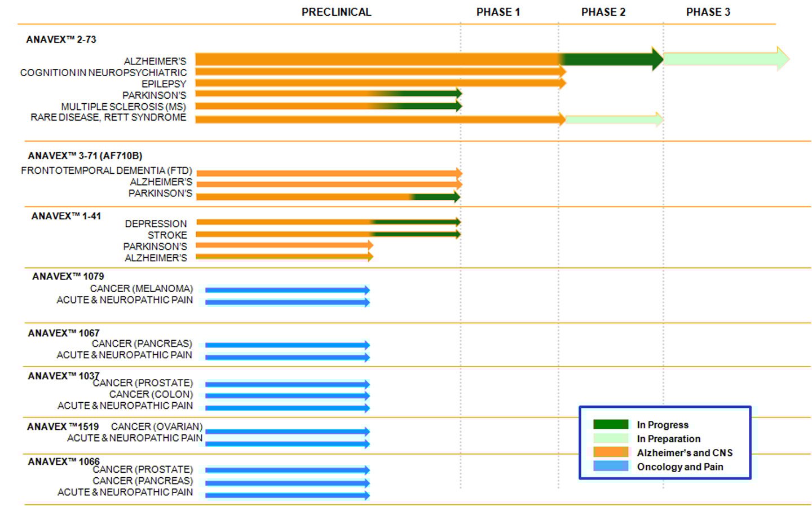The height and width of the screenshot is (506, 812).
Task: Click the PRECLINICAL column header
Action: coord(336,12)
